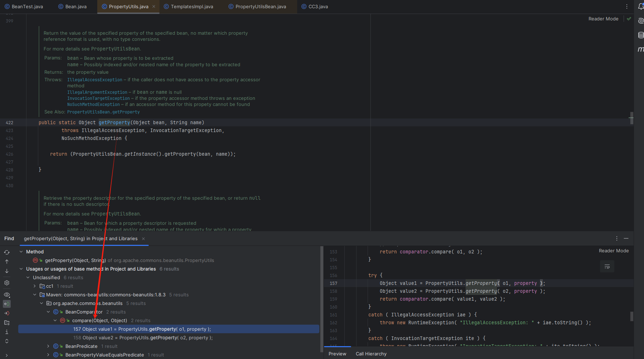Switch to the CC3.java tab
The width and height of the screenshot is (644, 359).
[x=315, y=6]
